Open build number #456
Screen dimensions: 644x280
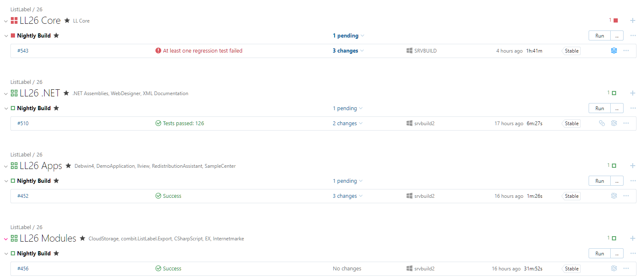(23, 269)
